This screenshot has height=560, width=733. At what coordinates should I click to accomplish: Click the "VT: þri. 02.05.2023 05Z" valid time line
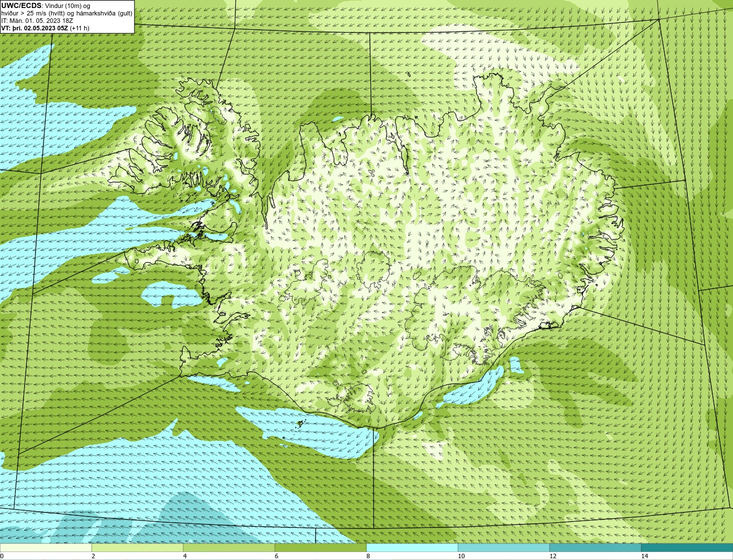[x=45, y=28]
